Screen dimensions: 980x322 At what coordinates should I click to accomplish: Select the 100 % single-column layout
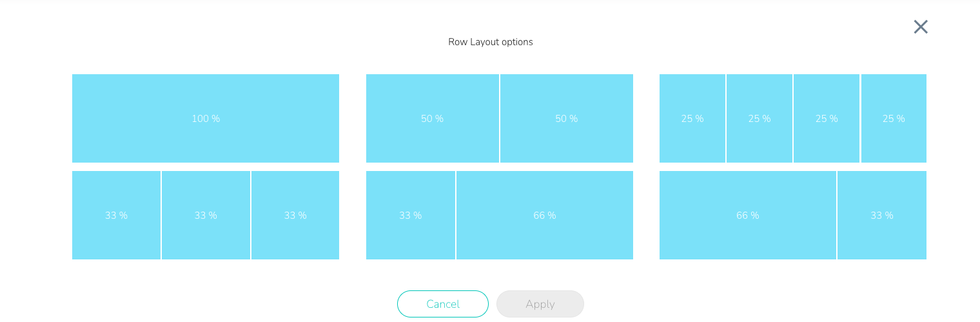click(206, 118)
